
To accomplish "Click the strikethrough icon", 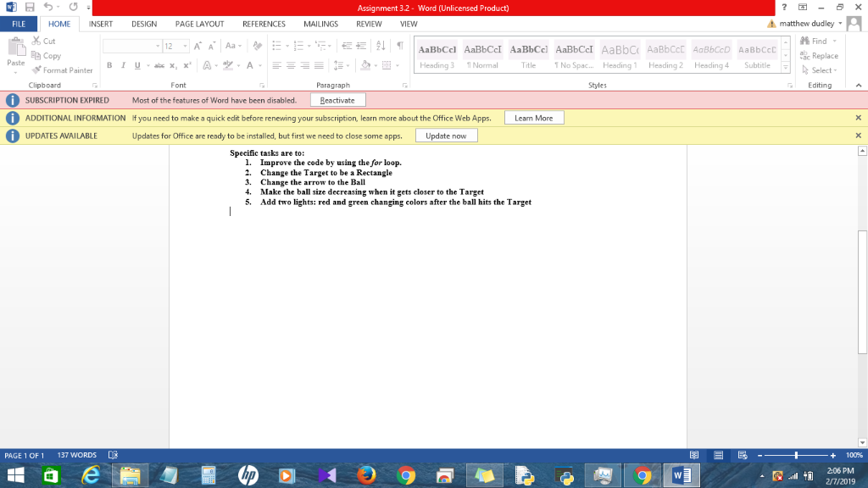I will coord(159,64).
